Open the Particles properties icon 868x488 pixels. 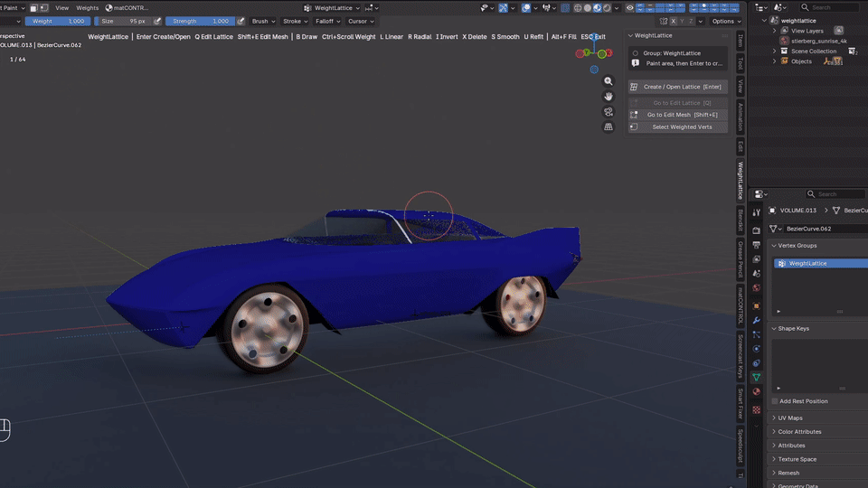pyautogui.click(x=756, y=334)
